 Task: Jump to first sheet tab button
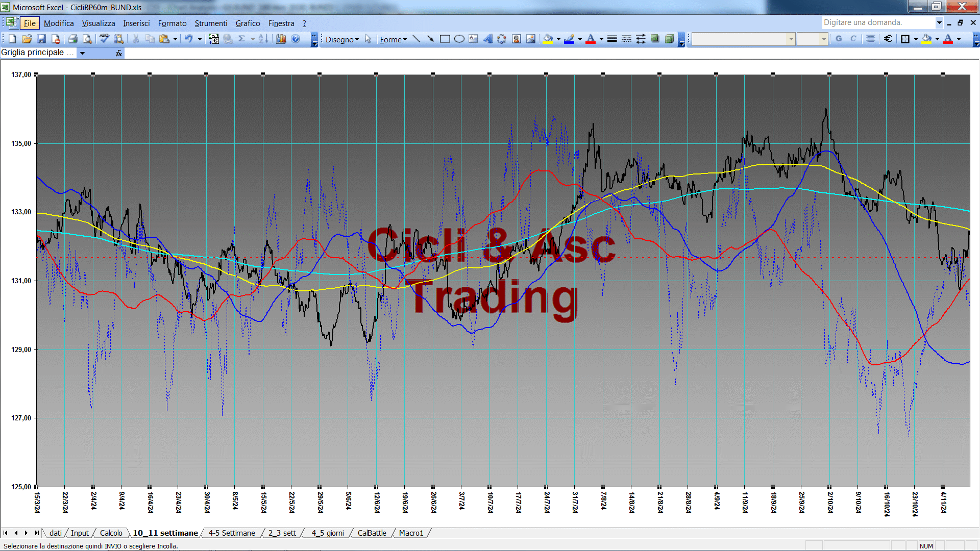[x=6, y=533]
